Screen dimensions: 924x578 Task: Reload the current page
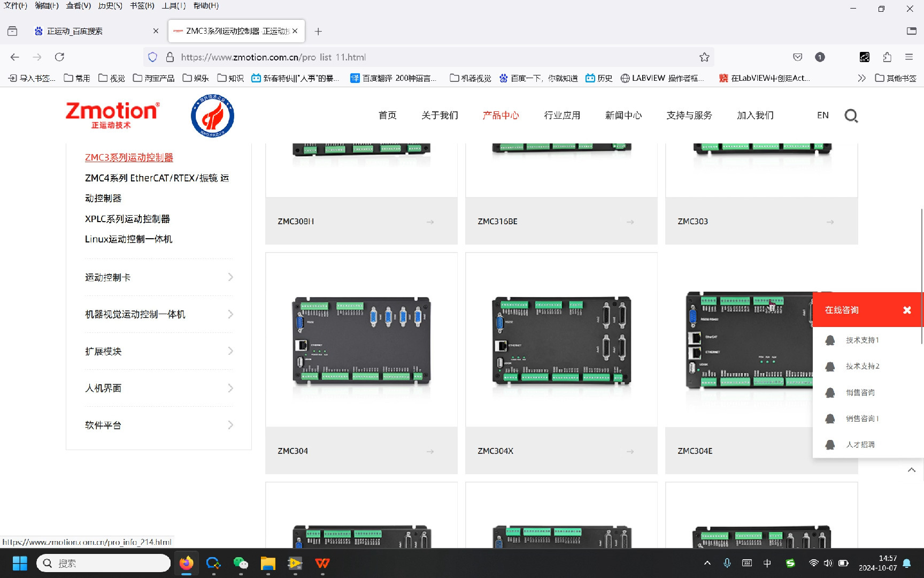(59, 57)
